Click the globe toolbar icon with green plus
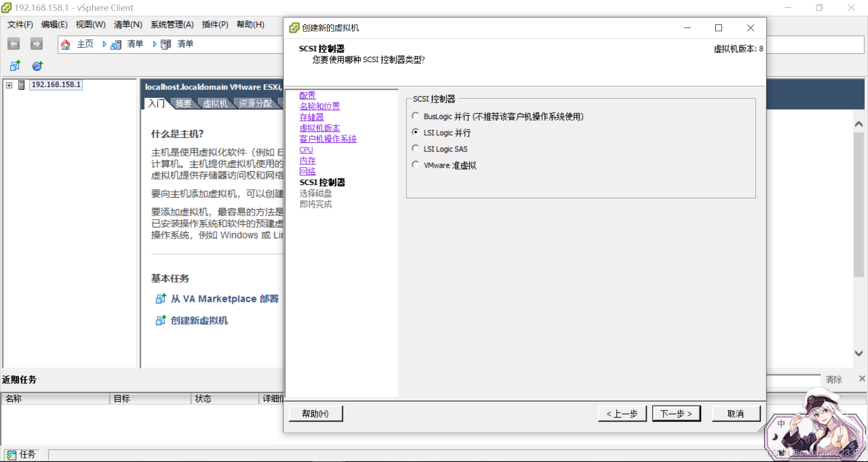 coord(38,66)
